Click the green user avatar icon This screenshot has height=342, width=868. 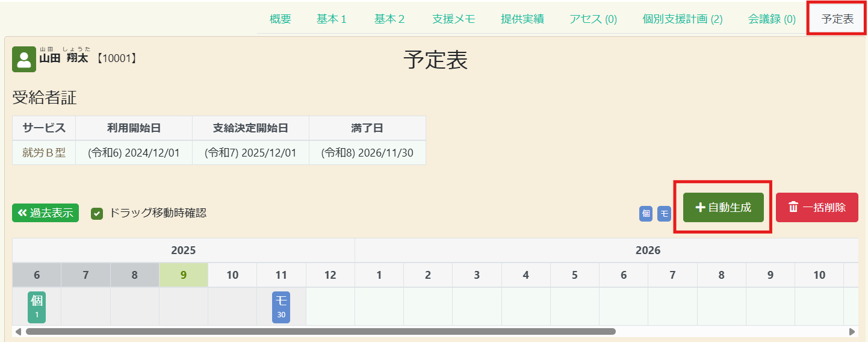(x=24, y=59)
